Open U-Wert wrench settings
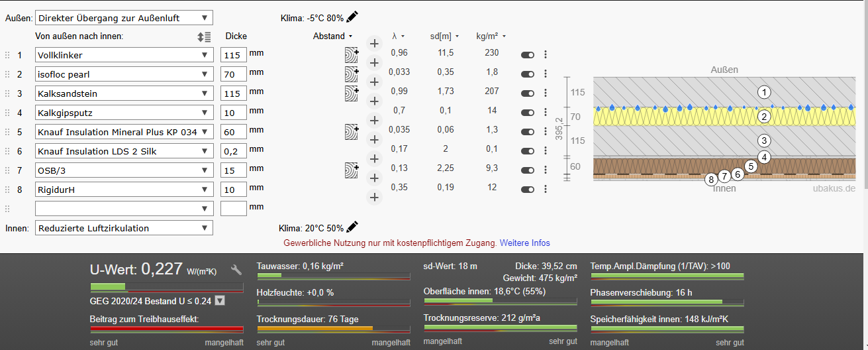Image resolution: width=868 pixels, height=350 pixels. pyautogui.click(x=236, y=270)
